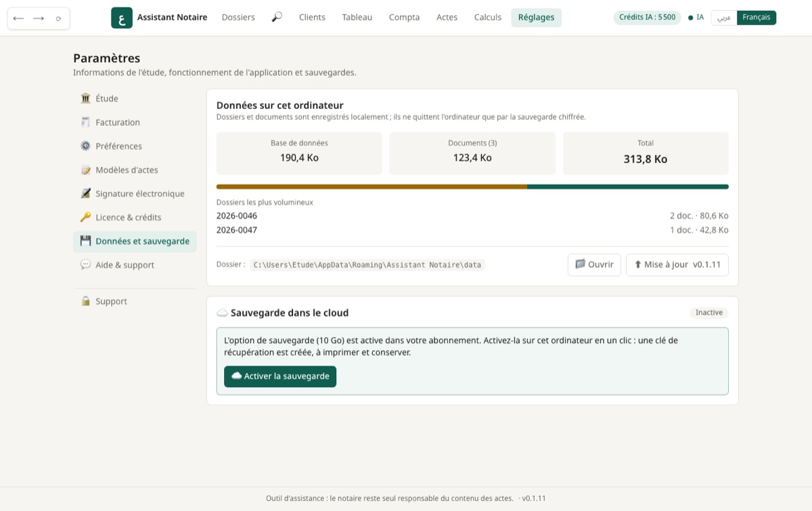Click the green Assistant Notaire logo

(122, 18)
